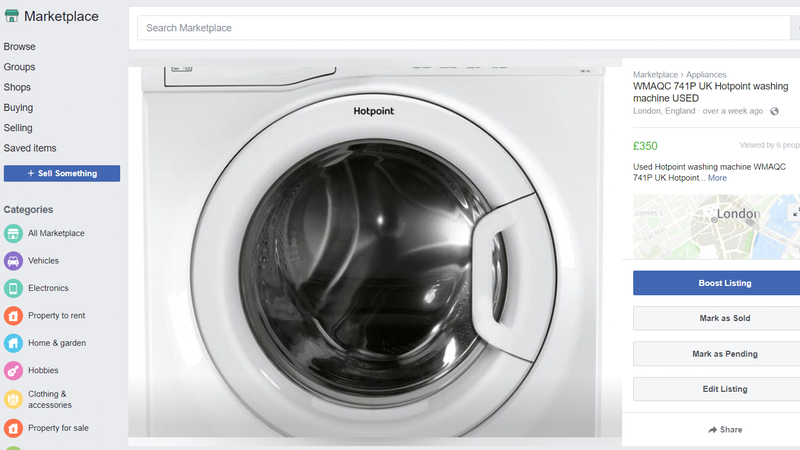
Task: Click the London location map
Action: click(716, 227)
